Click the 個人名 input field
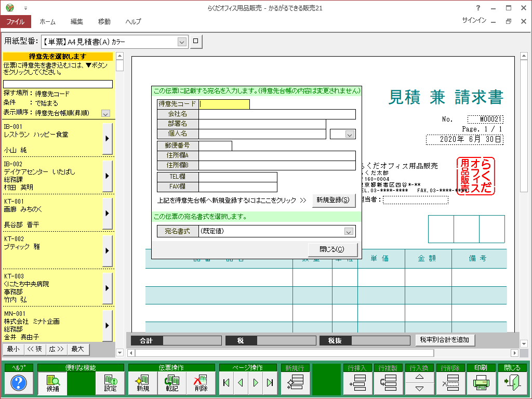This screenshot has height=399, width=532. point(262,134)
